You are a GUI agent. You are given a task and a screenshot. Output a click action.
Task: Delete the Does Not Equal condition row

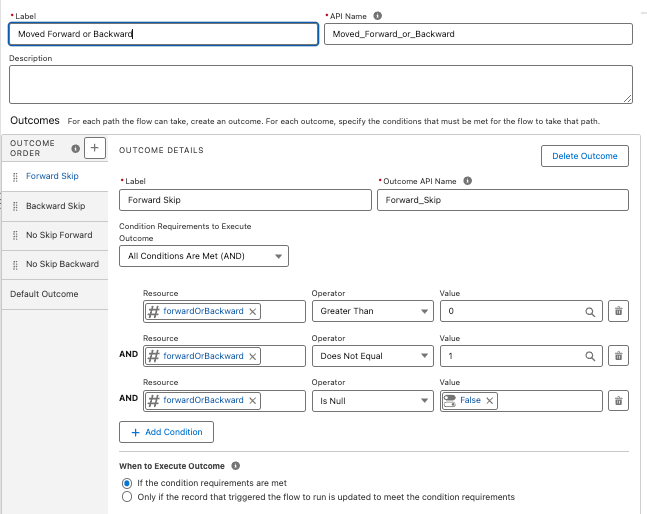pyautogui.click(x=619, y=356)
